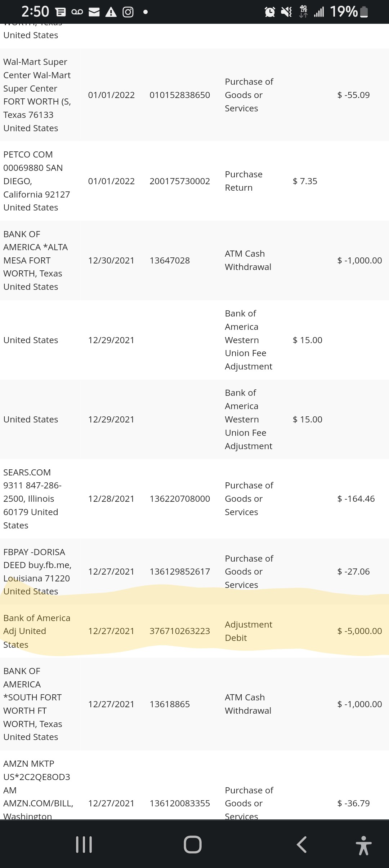Tap the Instagram notification icon

tap(128, 12)
